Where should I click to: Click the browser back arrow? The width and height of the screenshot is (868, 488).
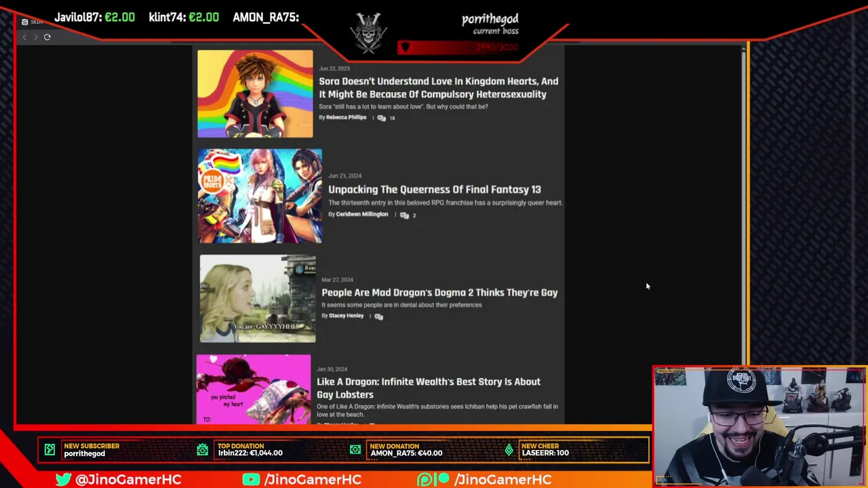point(24,37)
